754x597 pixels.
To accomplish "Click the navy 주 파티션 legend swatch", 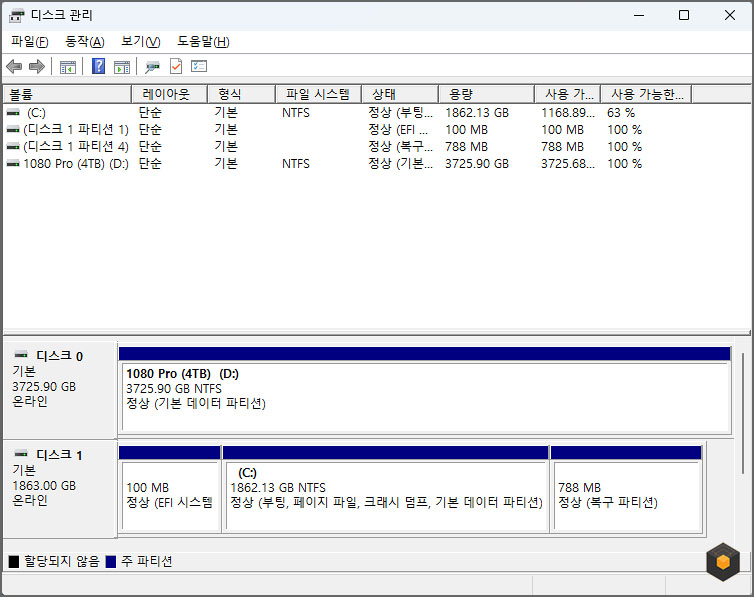I will click(111, 561).
